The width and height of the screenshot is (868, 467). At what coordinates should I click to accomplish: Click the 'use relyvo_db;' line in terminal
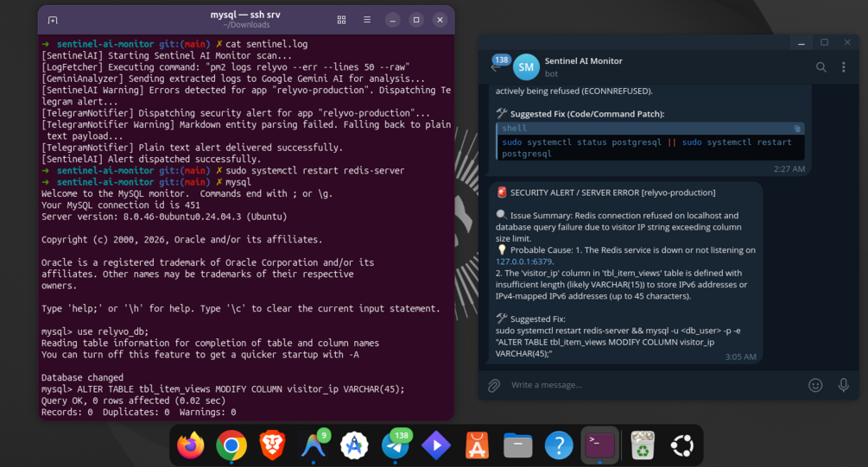click(x=95, y=331)
